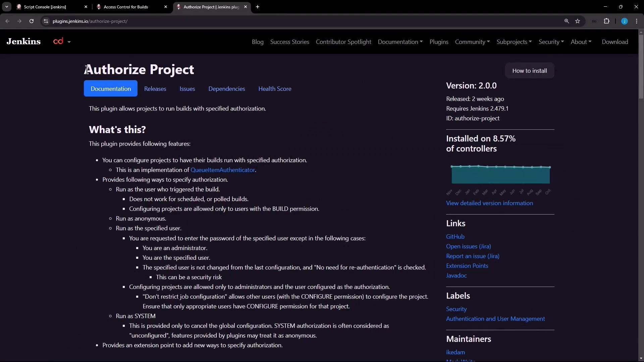Click View detailed version information link

point(489,203)
